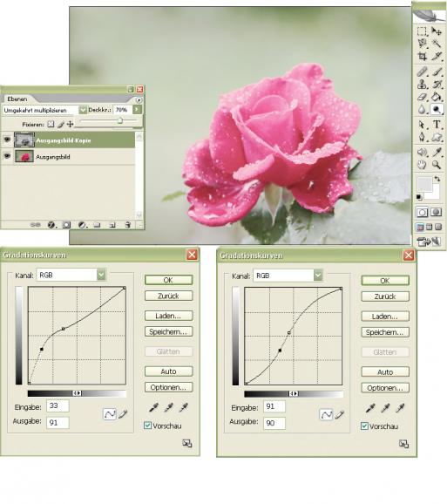The height and width of the screenshot is (504, 447).
Task: Open Kanal dropdown in dialog with Eingabe 91
Action: point(318,276)
